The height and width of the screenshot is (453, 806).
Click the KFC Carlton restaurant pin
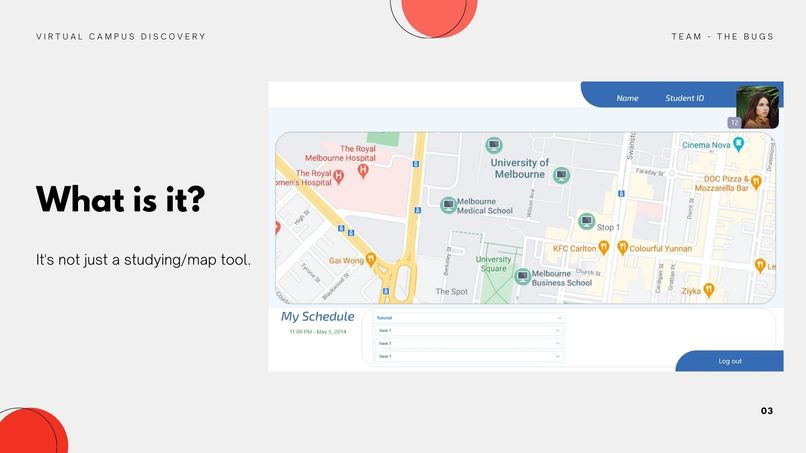(603, 248)
